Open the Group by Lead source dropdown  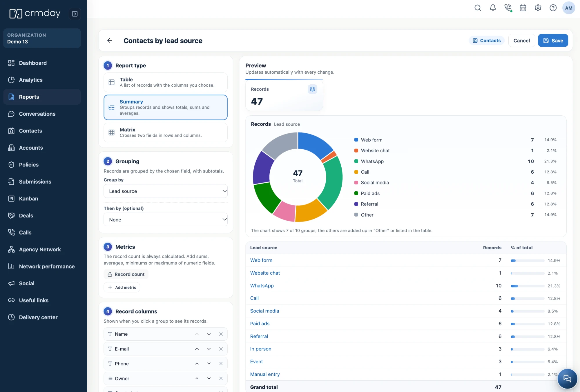pyautogui.click(x=166, y=191)
